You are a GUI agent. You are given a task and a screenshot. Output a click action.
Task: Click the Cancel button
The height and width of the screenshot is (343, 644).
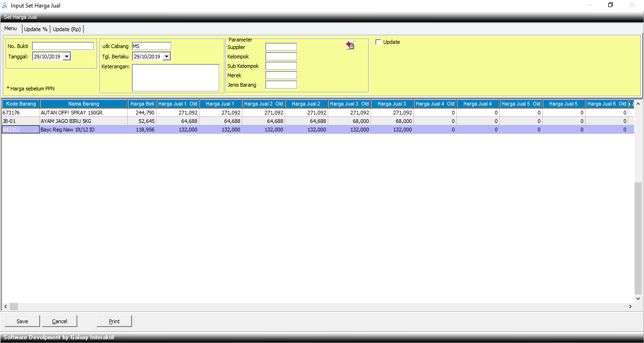(59, 321)
